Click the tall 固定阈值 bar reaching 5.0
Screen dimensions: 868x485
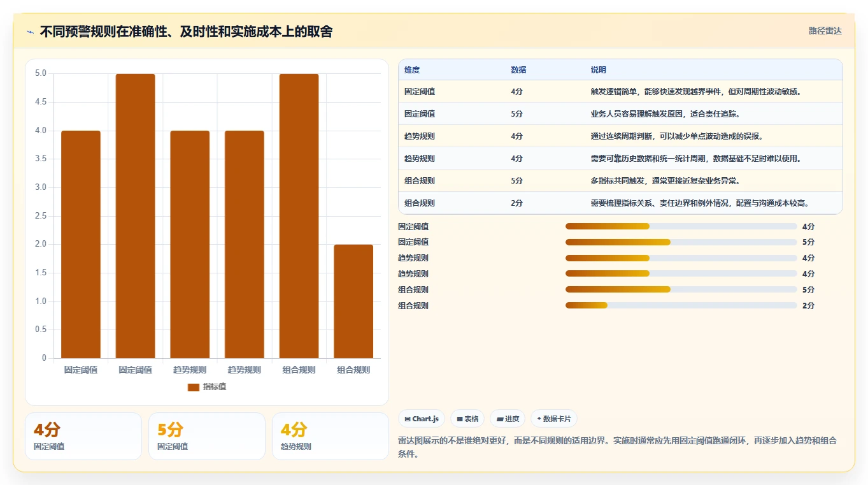pyautogui.click(x=135, y=216)
